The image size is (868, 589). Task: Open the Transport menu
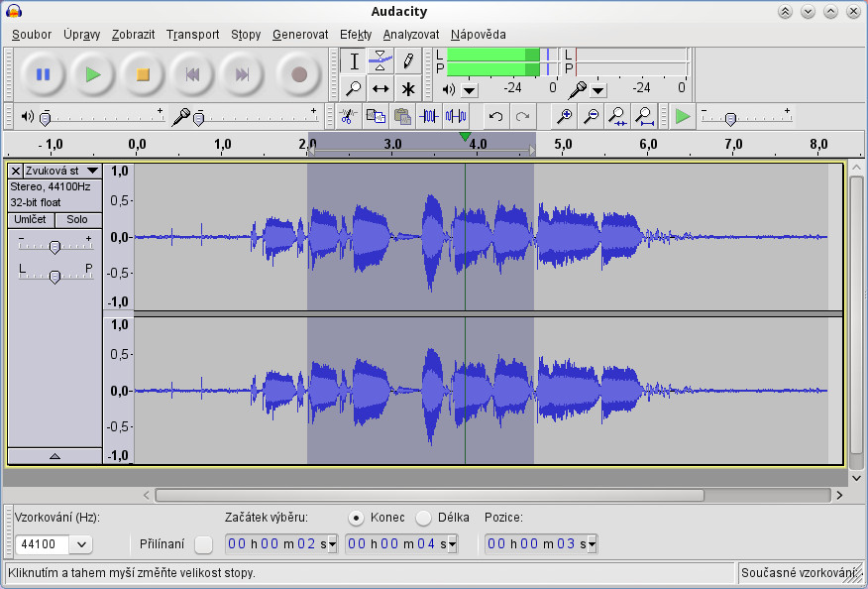[x=192, y=35]
